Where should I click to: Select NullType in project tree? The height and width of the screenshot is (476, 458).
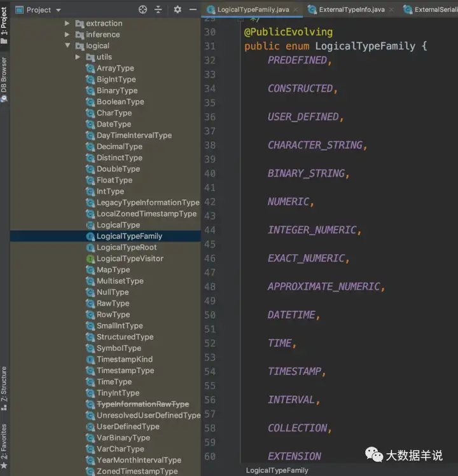pos(113,292)
